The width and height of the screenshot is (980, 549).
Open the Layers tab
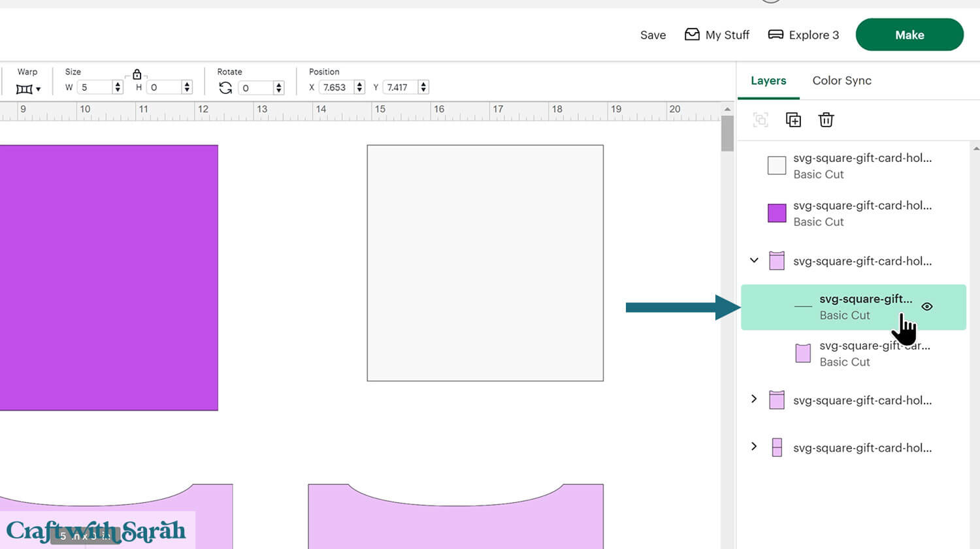click(x=768, y=80)
